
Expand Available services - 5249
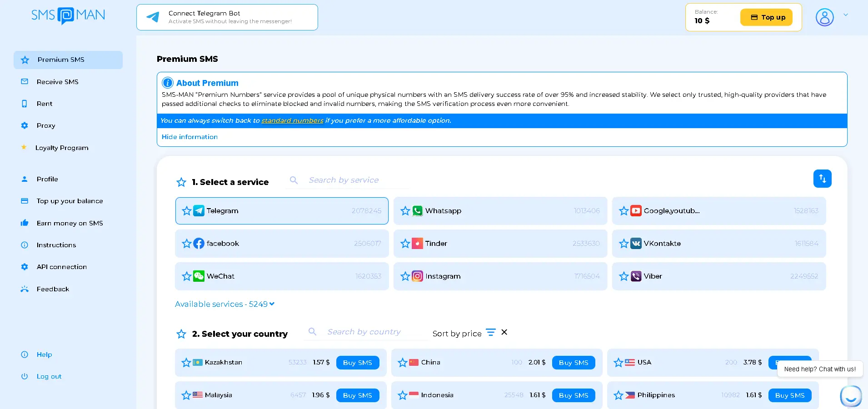point(224,304)
